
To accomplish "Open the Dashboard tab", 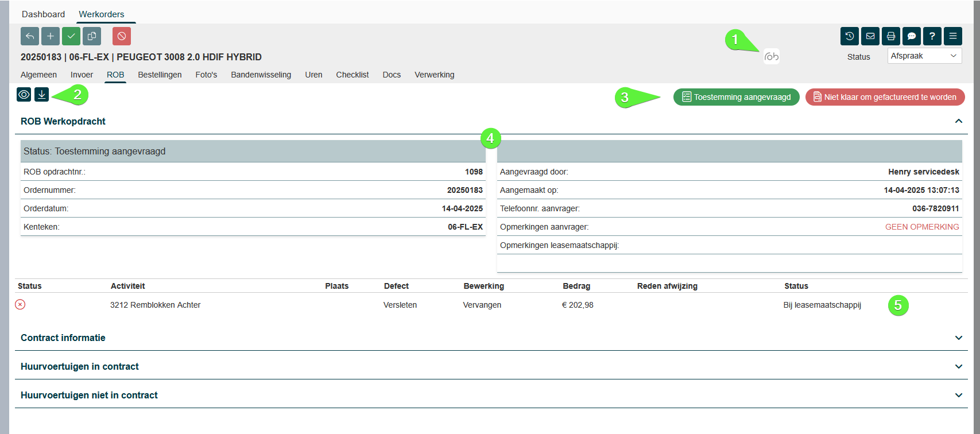I will (43, 14).
